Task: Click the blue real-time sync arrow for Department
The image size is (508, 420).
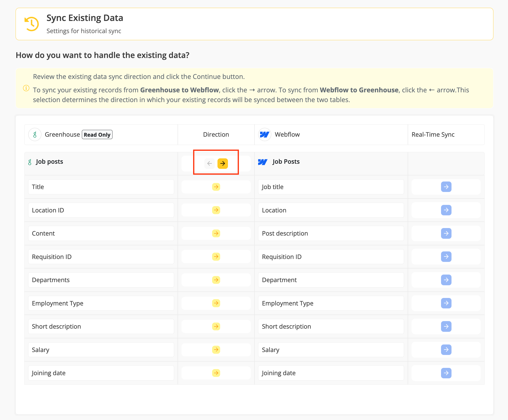Action: pyautogui.click(x=446, y=280)
